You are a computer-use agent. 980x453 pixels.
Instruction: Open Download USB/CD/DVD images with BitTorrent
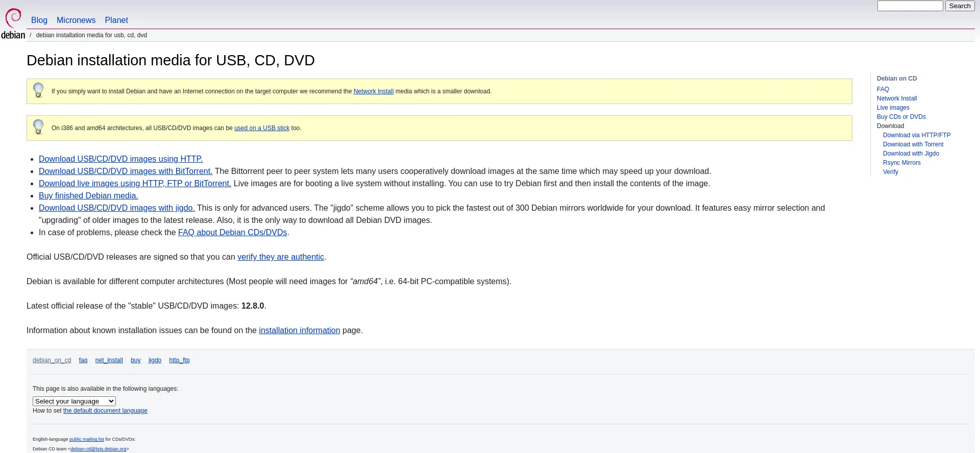(x=126, y=171)
